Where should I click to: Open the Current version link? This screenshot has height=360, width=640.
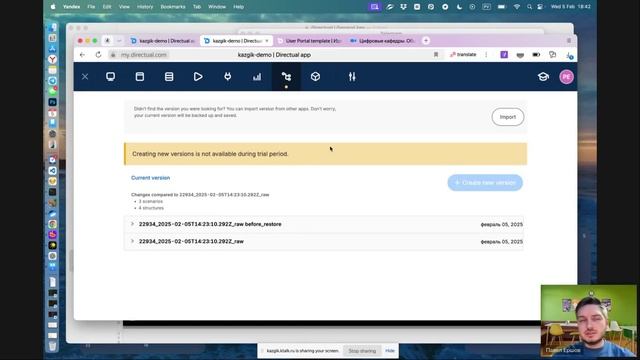(151, 178)
